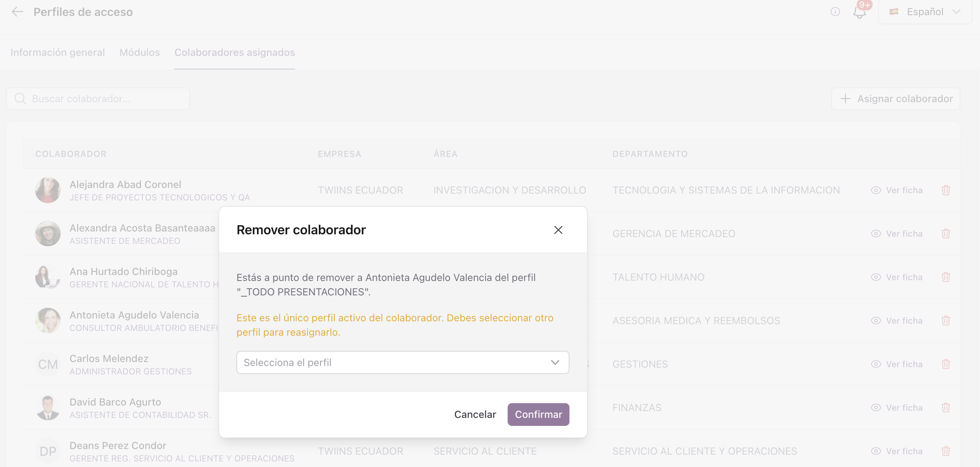This screenshot has height=467, width=980.
Task: Click the back arrow beside Perfiles de acceso
Action: pyautogui.click(x=18, y=12)
